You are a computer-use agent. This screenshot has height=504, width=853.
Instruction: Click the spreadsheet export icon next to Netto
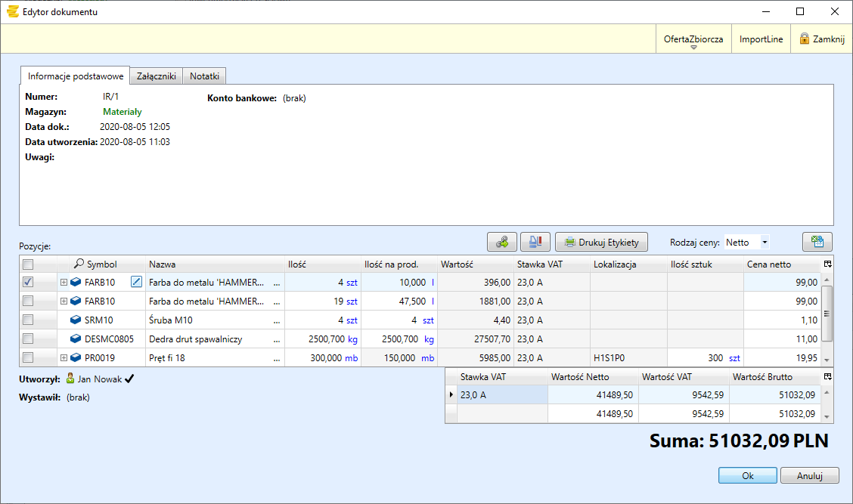[817, 242]
